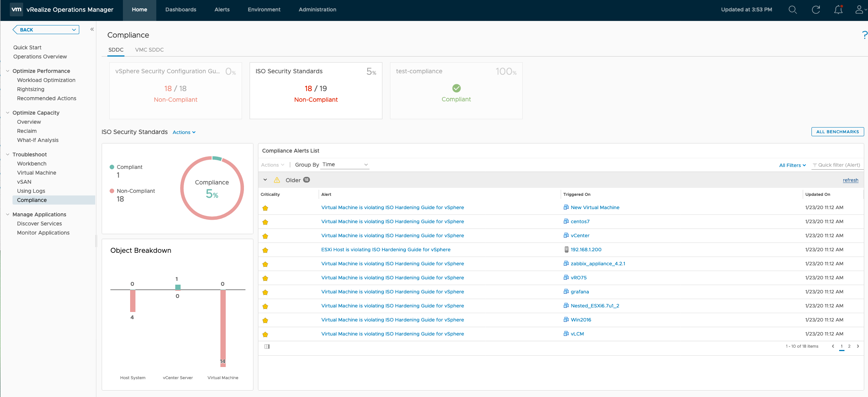Type in the Quick filter alert field
Screen dimensions: 868x397
tap(838, 165)
